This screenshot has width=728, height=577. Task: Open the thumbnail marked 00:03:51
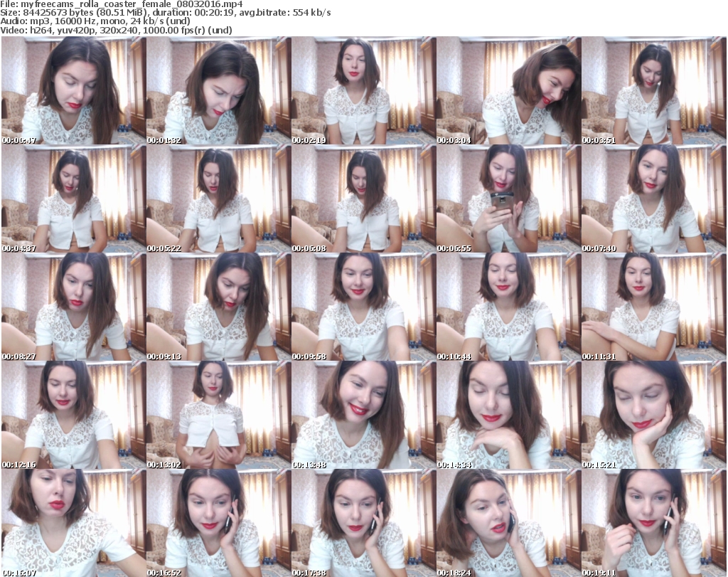(654, 90)
